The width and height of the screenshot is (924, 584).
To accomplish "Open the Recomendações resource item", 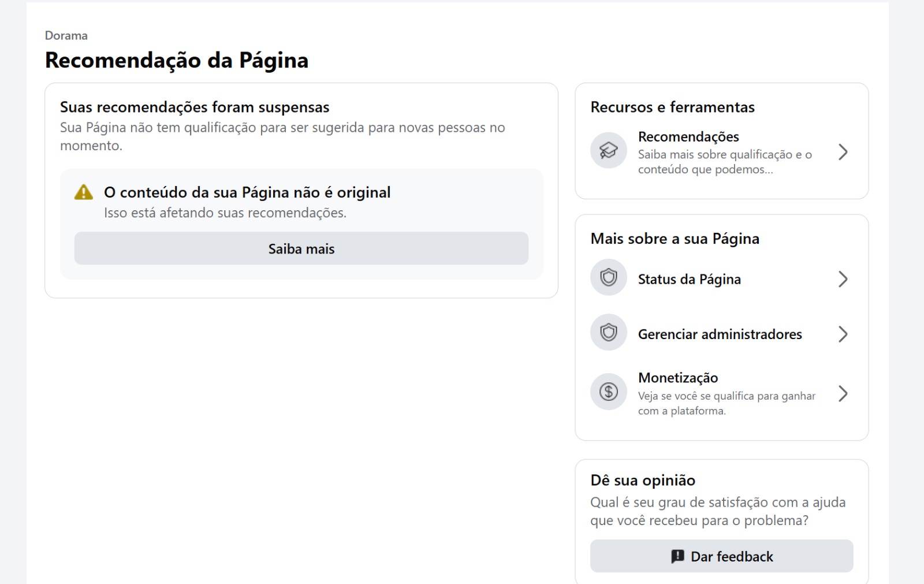I will pos(722,152).
